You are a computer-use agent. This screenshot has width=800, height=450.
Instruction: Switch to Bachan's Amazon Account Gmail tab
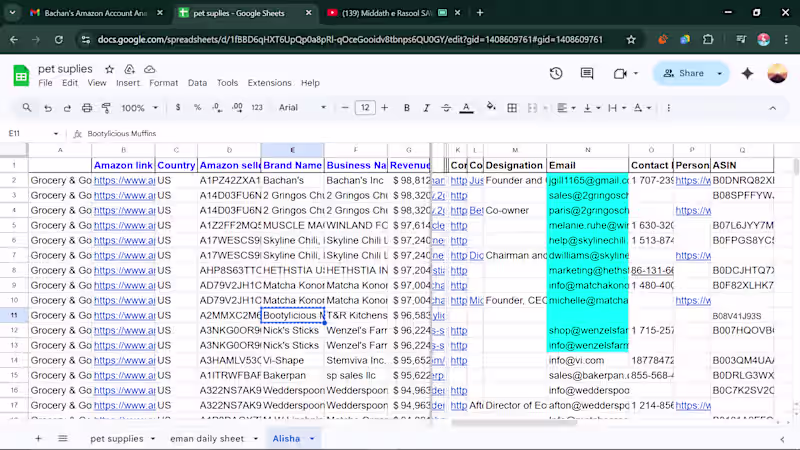tap(95, 13)
